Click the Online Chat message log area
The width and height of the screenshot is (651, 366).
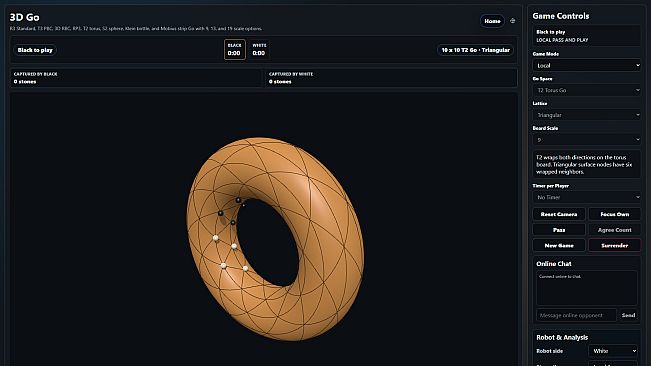point(587,288)
